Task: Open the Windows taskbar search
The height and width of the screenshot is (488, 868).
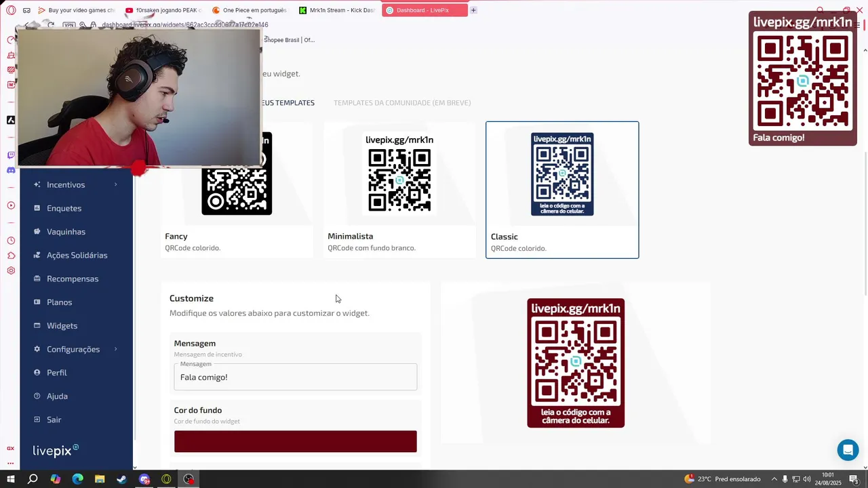Action: 33,479
